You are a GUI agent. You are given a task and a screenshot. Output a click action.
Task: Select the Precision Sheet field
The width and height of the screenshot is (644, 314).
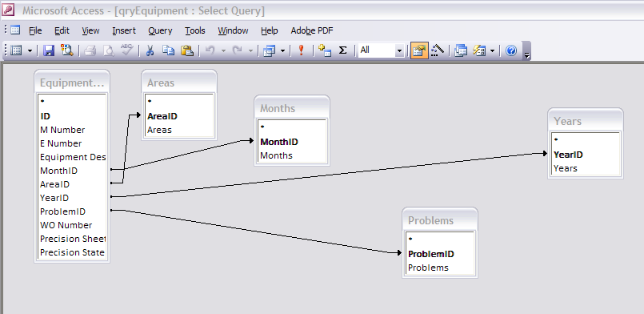72,239
